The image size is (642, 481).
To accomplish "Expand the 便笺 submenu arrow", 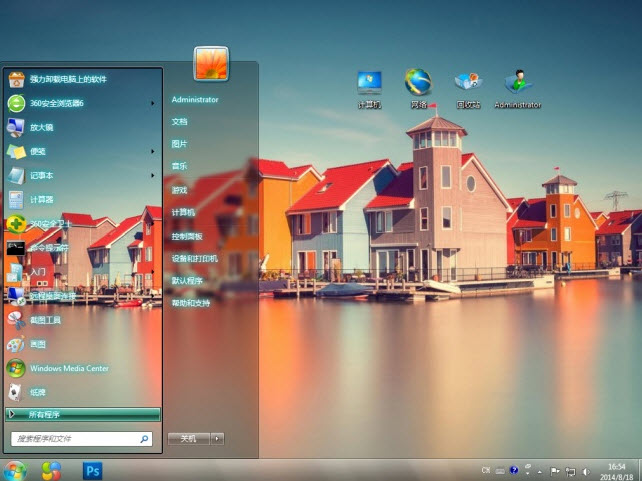I will (153, 151).
